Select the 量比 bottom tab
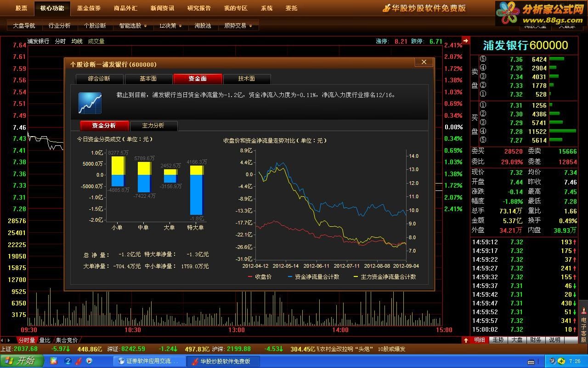Image resolution: width=588 pixels, height=368 pixels. pos(45,340)
